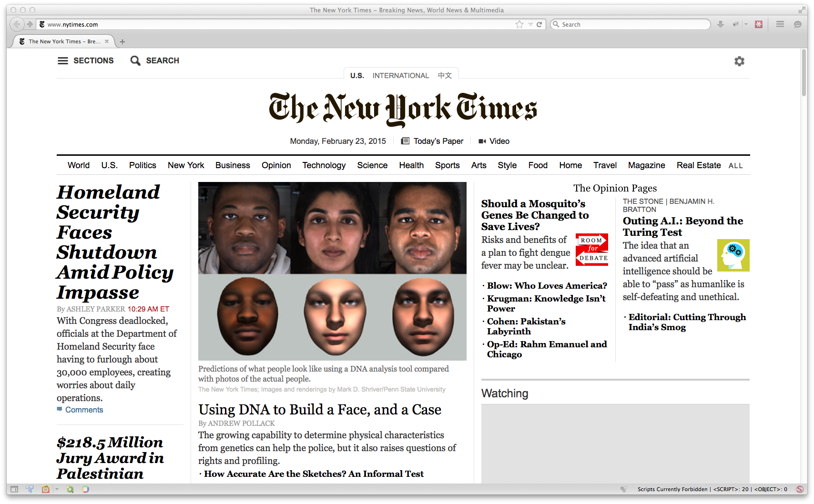Click the Greasemonkey monkey icon
Screen dimensions: 814x504
tap(46, 489)
